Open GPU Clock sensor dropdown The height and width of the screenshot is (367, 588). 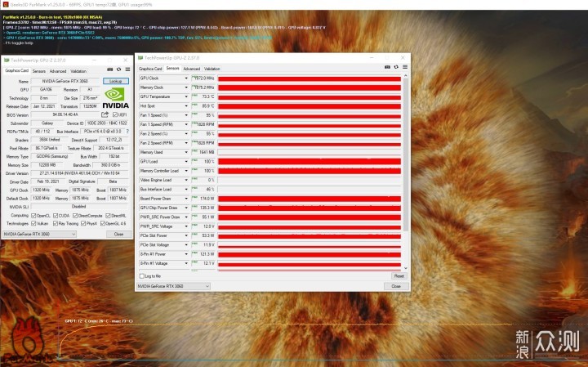tap(186, 78)
